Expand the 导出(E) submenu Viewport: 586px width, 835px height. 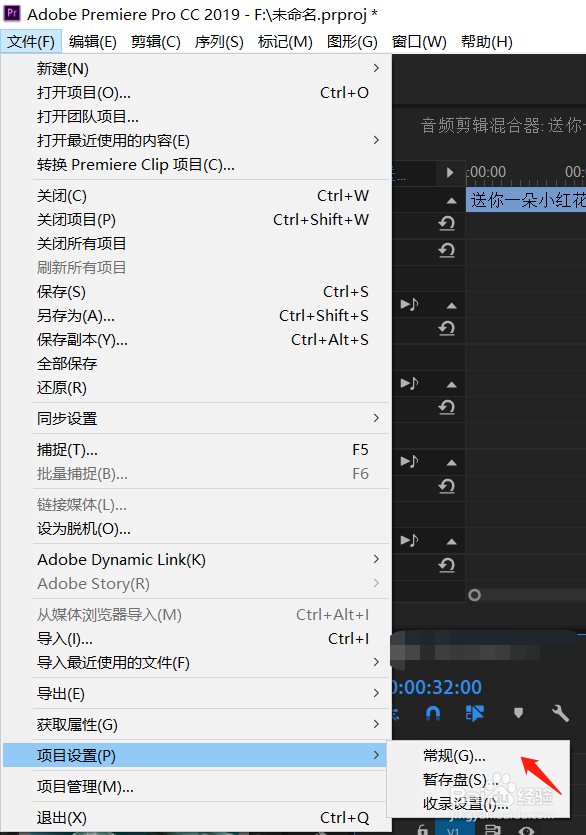pyautogui.click(x=196, y=693)
